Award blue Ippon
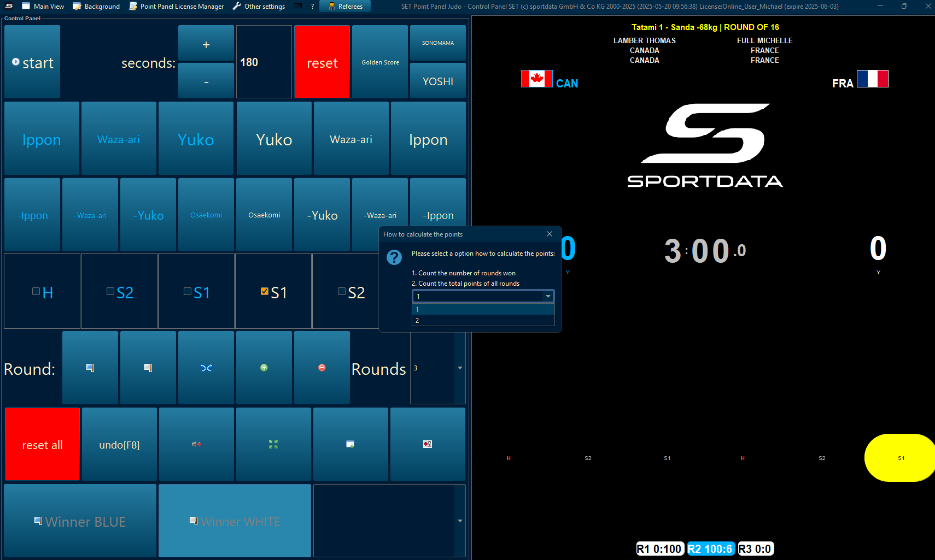 42,138
